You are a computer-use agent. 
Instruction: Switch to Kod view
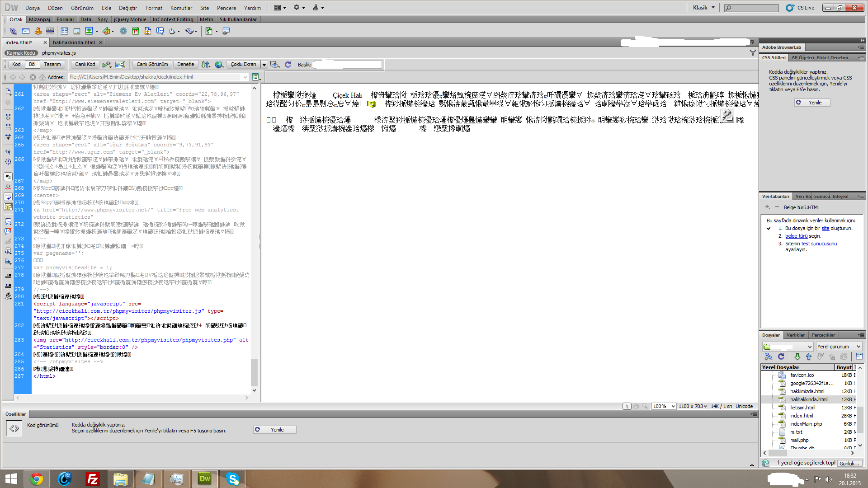point(16,65)
